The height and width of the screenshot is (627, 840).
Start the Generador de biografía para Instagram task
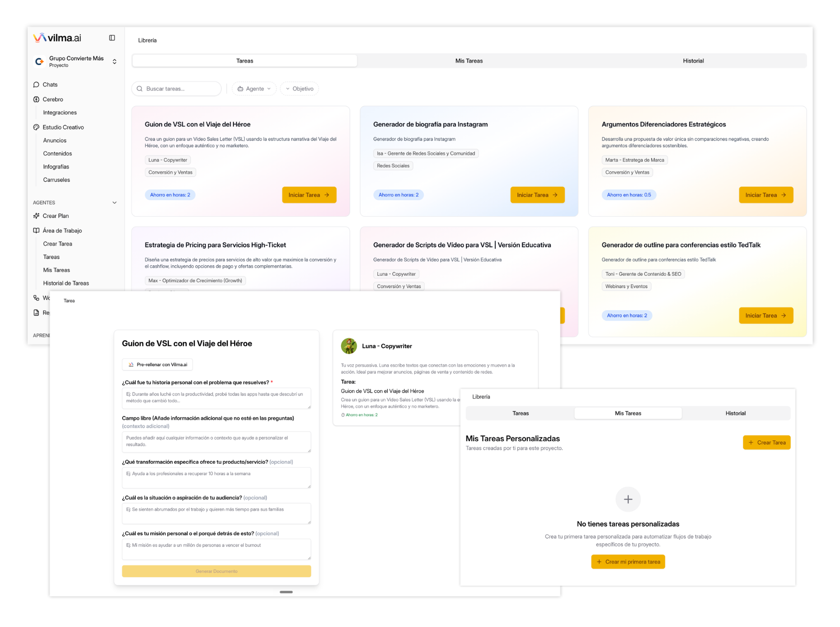pos(537,195)
